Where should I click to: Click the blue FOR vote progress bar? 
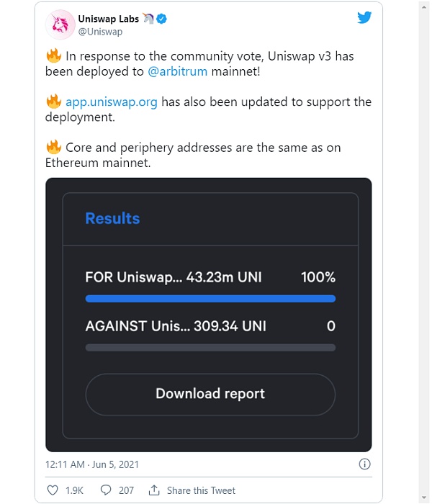coord(210,299)
